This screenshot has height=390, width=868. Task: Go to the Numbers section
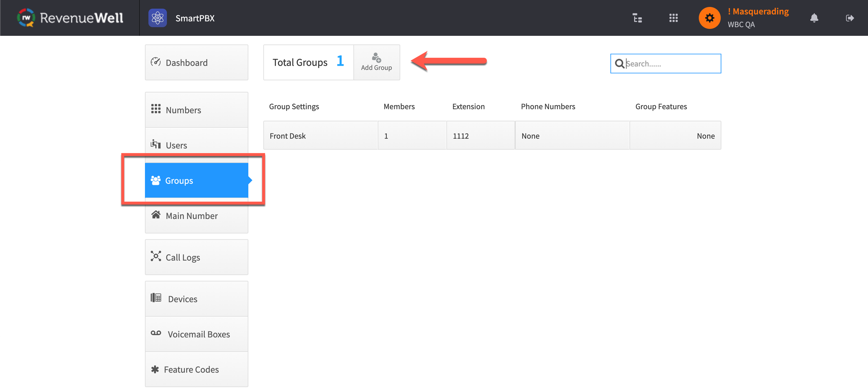pos(196,110)
